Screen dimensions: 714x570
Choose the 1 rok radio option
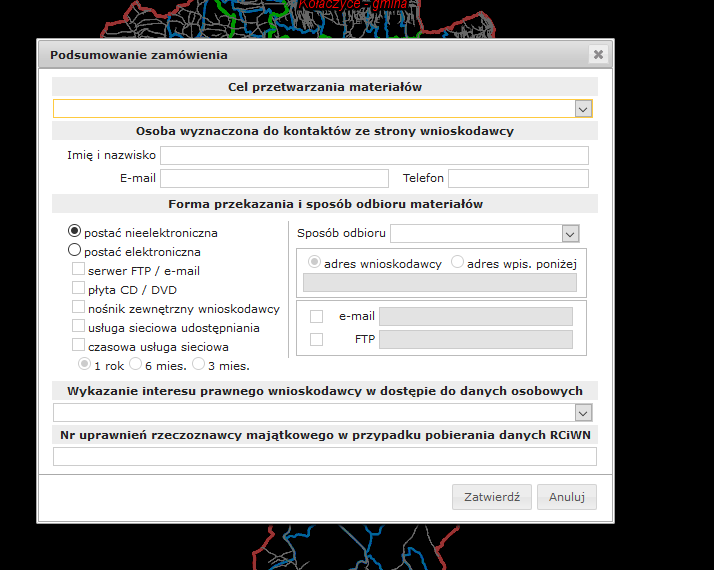pos(84,364)
